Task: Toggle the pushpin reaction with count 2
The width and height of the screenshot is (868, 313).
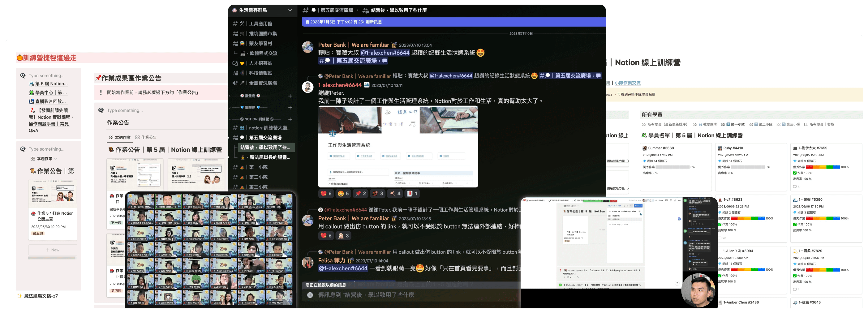Action: click(361, 194)
